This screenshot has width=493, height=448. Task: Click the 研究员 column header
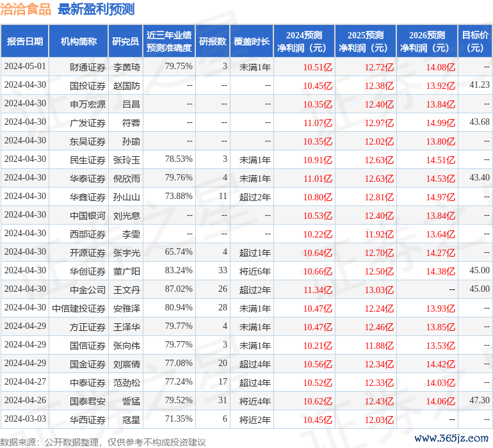tap(125, 41)
